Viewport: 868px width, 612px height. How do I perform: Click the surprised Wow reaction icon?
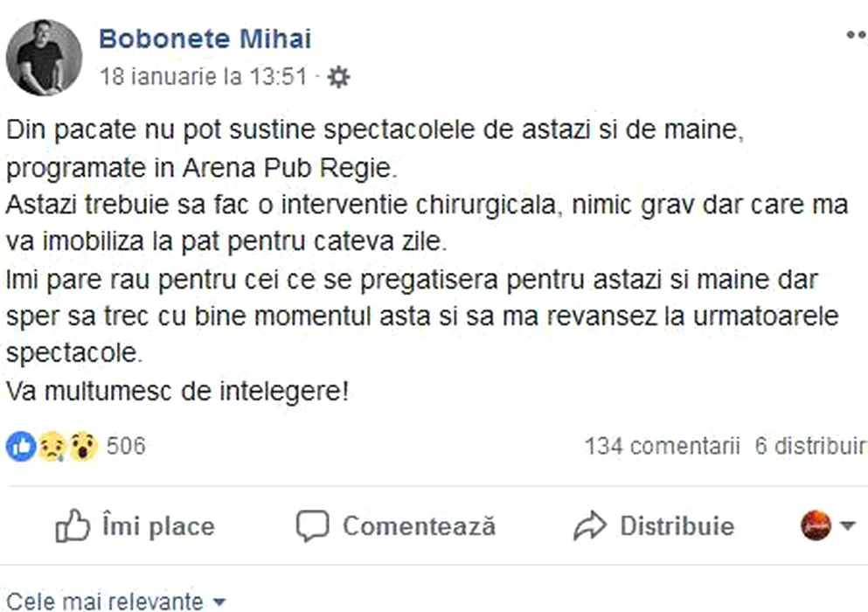tap(83, 447)
